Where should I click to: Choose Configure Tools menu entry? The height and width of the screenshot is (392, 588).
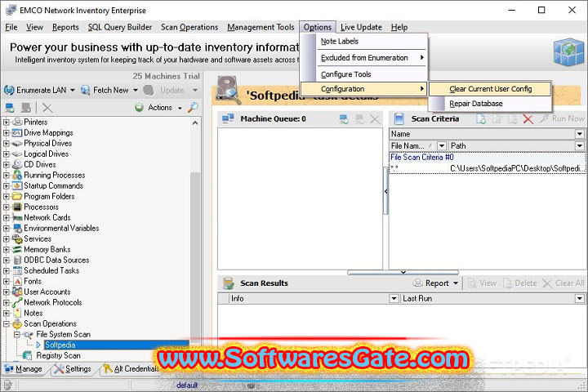(x=363, y=74)
